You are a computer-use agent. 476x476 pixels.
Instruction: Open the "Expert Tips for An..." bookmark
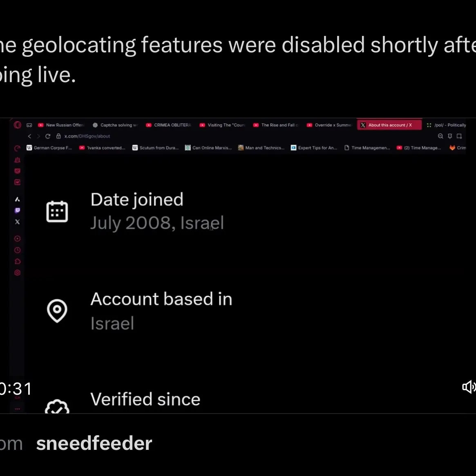click(x=314, y=148)
